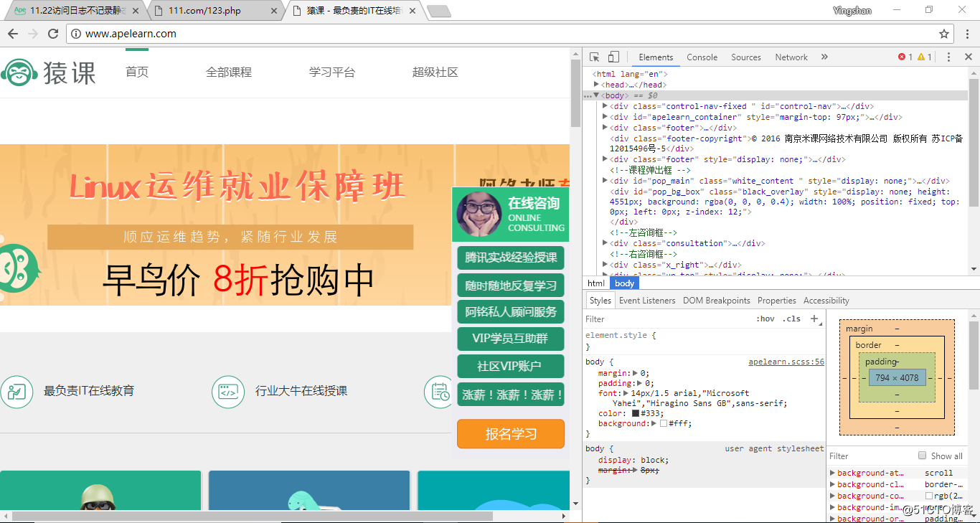
Task: Close DevTools with the X icon
Action: (968, 57)
